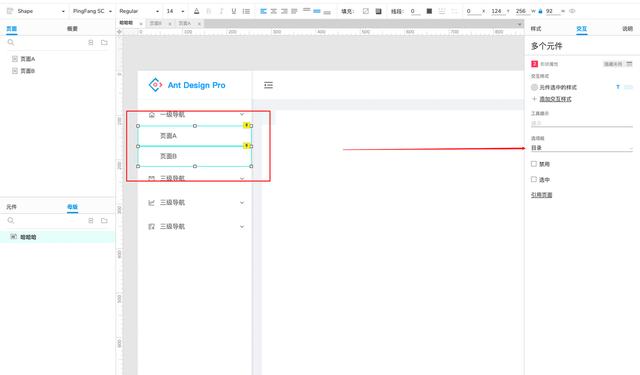
Task: Switch to the 概要 outline tab
Action: pos(72,29)
